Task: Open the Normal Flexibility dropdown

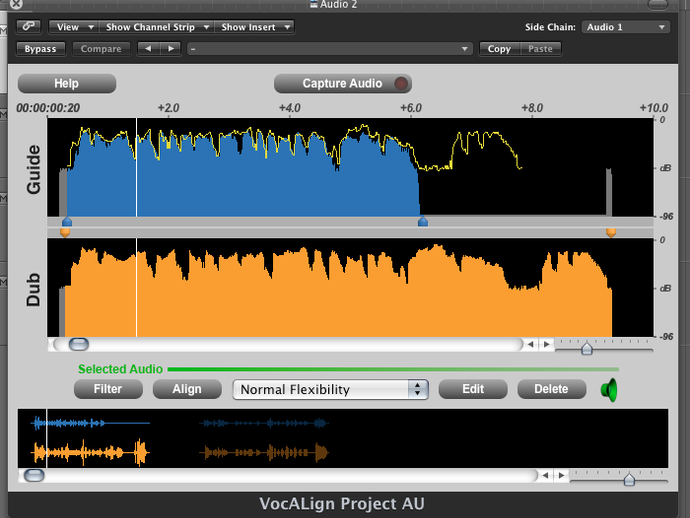Action: (x=330, y=389)
